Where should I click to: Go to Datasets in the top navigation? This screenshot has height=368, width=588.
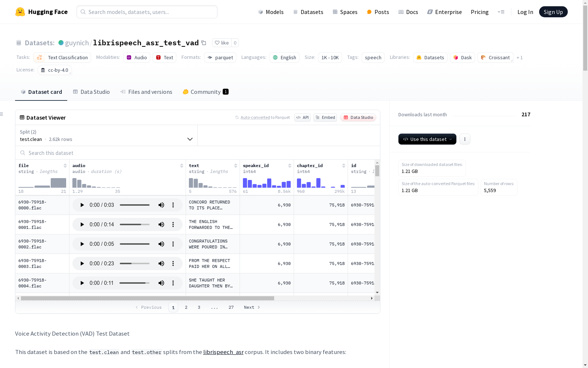308,12
